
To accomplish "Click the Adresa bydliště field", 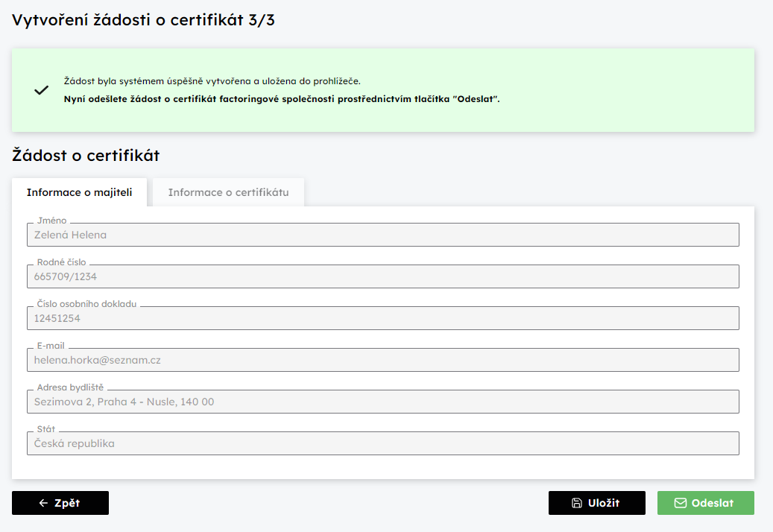I will [383, 402].
